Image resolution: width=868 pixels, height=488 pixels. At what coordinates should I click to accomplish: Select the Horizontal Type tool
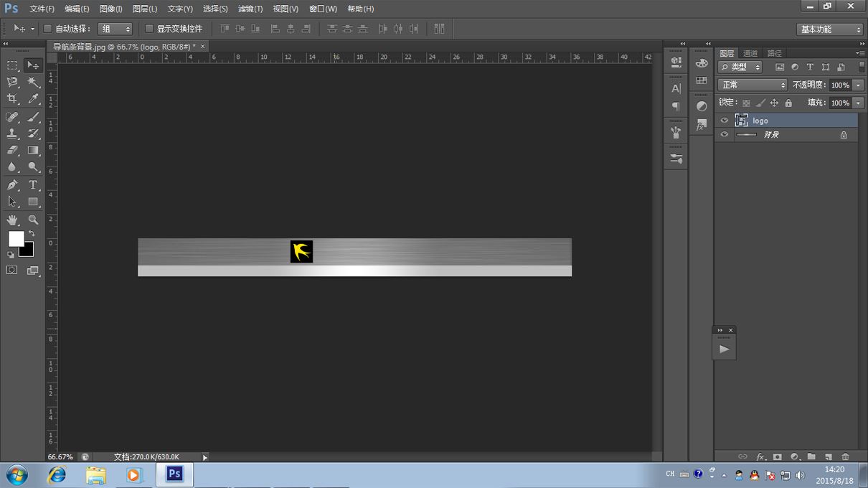coord(33,184)
